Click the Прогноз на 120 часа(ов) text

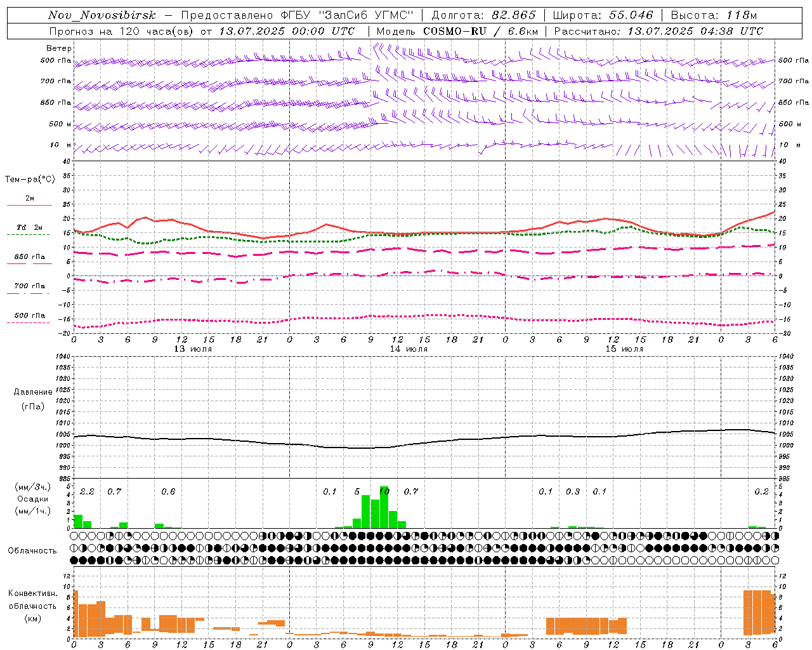122,31
